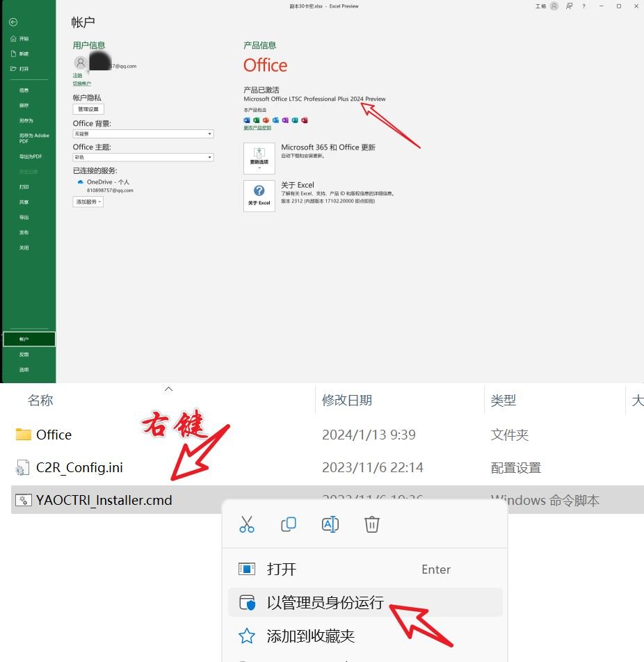The height and width of the screenshot is (662, 644).
Task: Click the 管理设置 button under 帐户隐私
Action: coord(88,109)
